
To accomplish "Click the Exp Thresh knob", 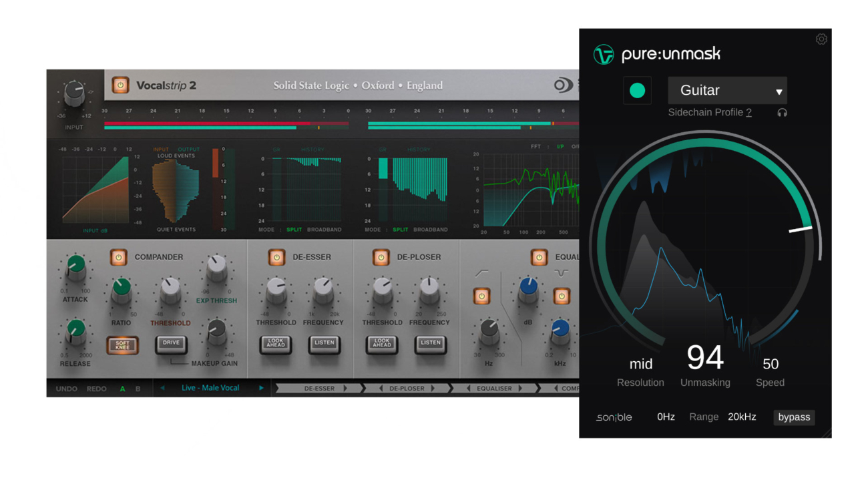I will coord(216,267).
